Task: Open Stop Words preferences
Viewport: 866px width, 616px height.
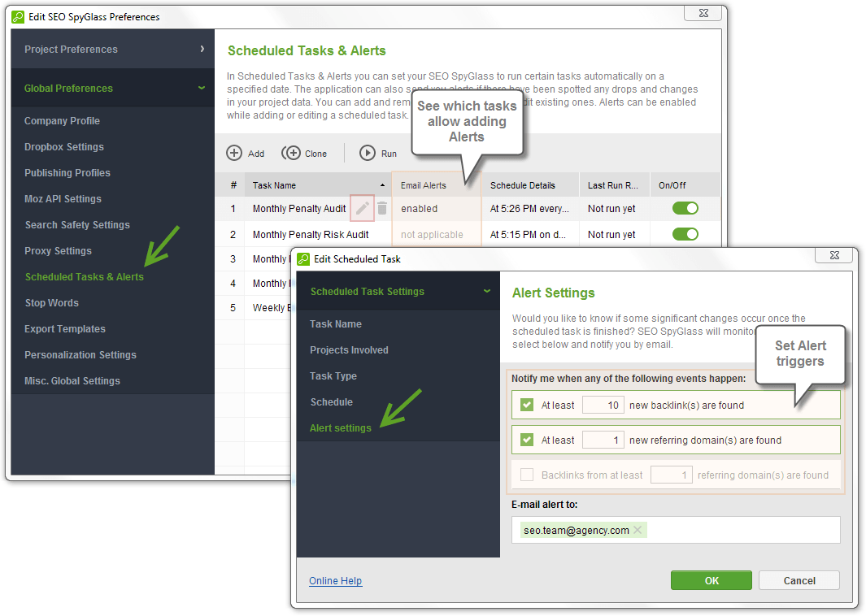Action: (52, 302)
